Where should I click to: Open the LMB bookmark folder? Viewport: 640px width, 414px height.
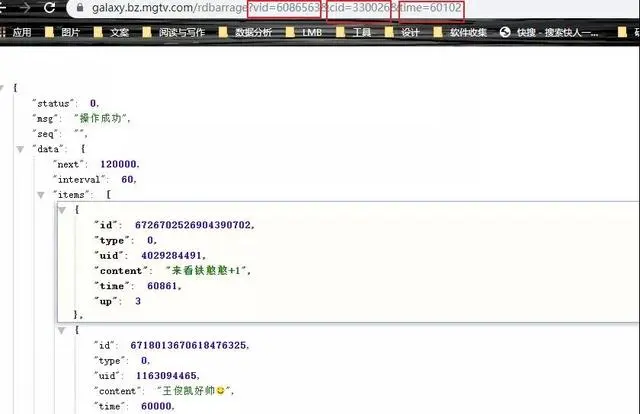point(304,32)
